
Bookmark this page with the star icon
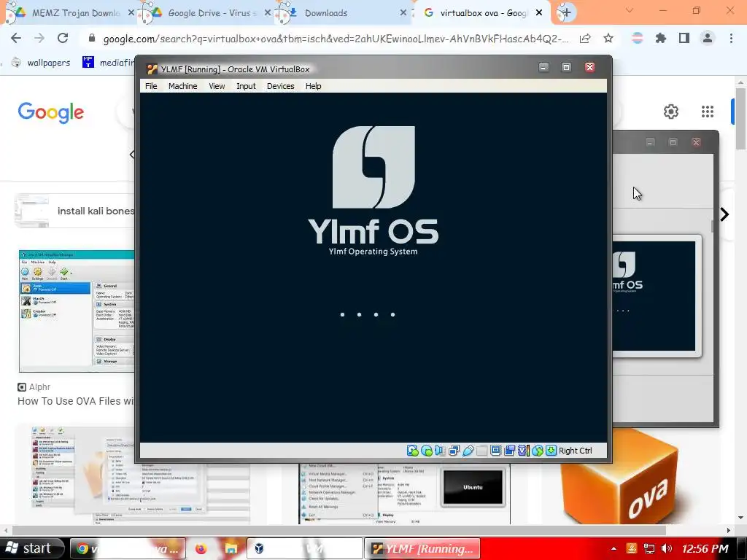pos(608,38)
